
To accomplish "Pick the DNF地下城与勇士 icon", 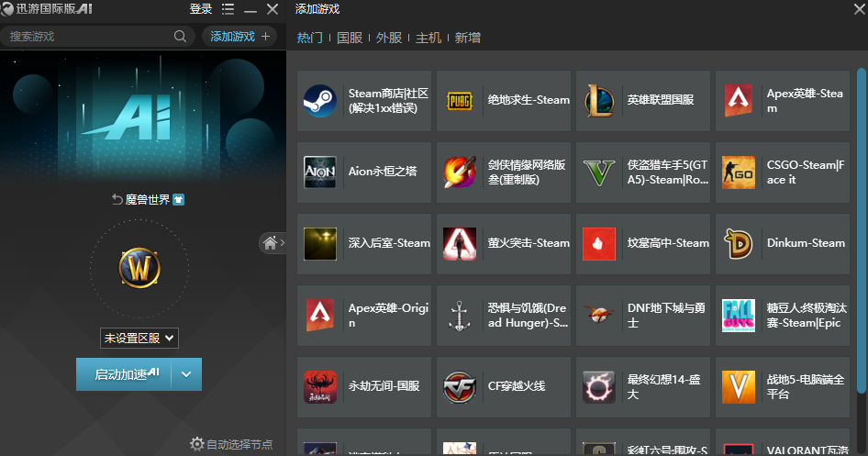I will point(599,315).
